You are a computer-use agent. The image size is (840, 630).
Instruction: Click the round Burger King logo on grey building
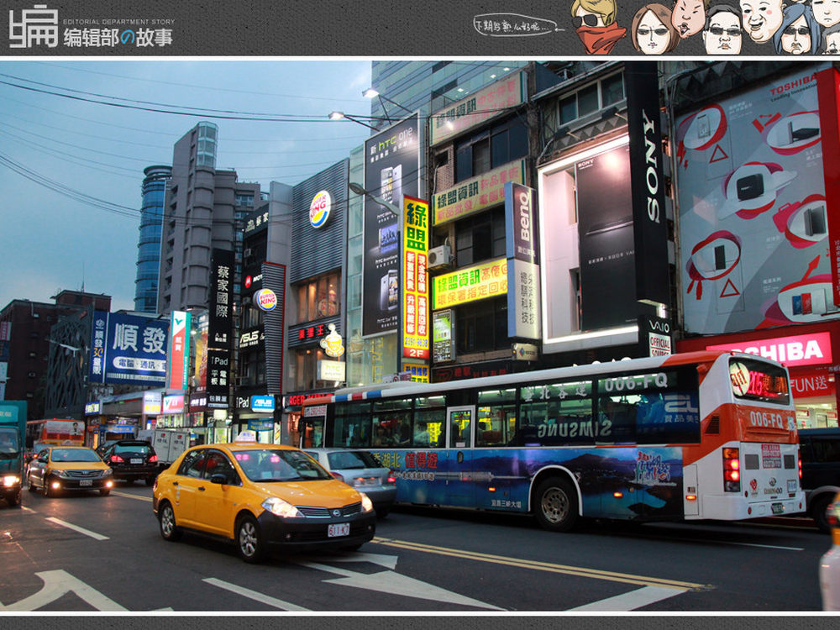(320, 209)
